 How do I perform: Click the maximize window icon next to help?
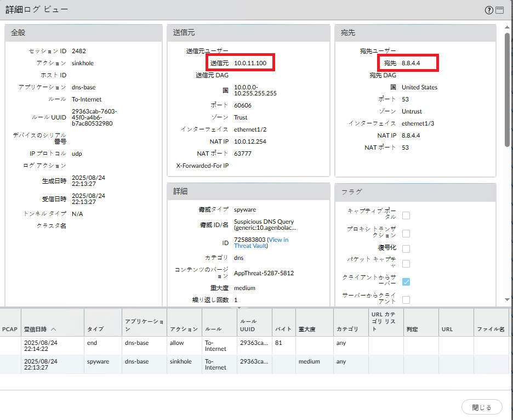point(499,10)
